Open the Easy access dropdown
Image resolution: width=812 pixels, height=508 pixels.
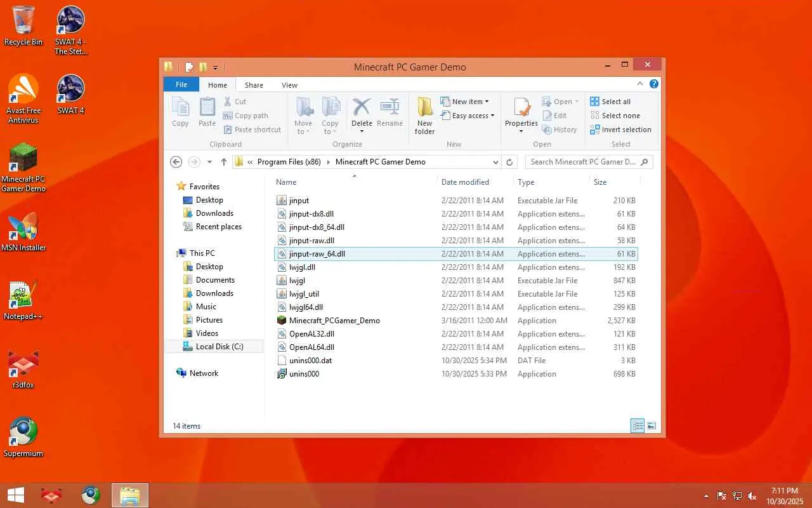pos(468,116)
